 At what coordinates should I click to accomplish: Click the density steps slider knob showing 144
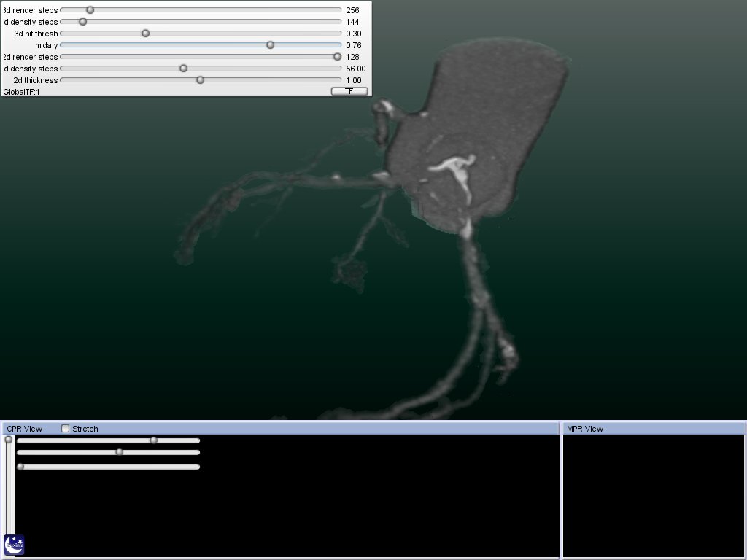[x=82, y=22]
